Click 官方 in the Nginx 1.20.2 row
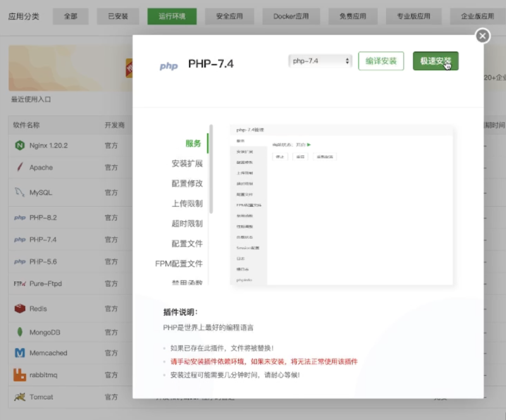The width and height of the screenshot is (506, 420). pyautogui.click(x=111, y=145)
